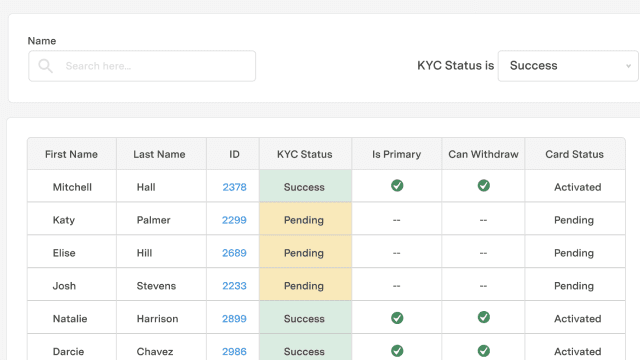This screenshot has width=640, height=360.
Task: Open ID link 2899
Action: (x=234, y=319)
